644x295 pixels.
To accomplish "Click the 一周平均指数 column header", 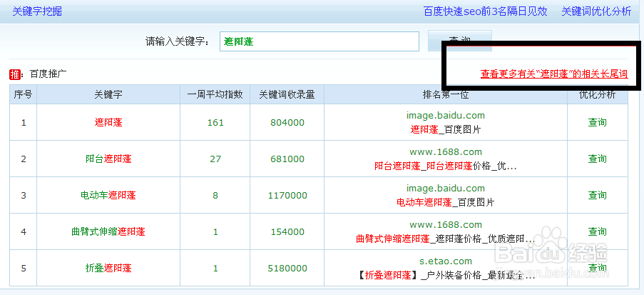I will [215, 94].
